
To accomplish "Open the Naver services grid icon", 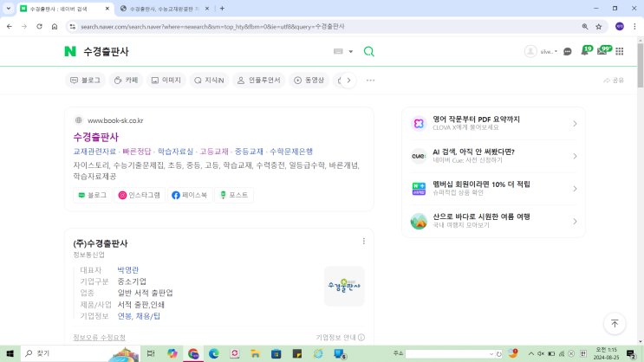I will pos(620,51).
